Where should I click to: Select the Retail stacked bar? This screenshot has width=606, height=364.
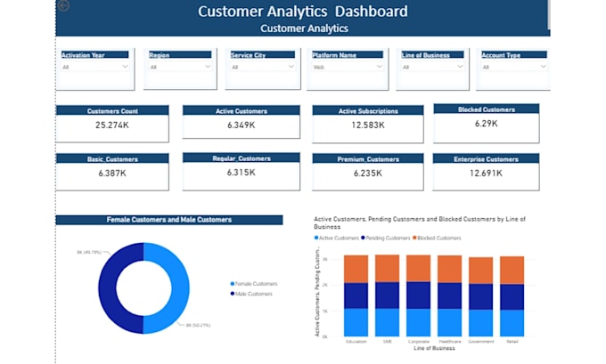tap(512, 296)
